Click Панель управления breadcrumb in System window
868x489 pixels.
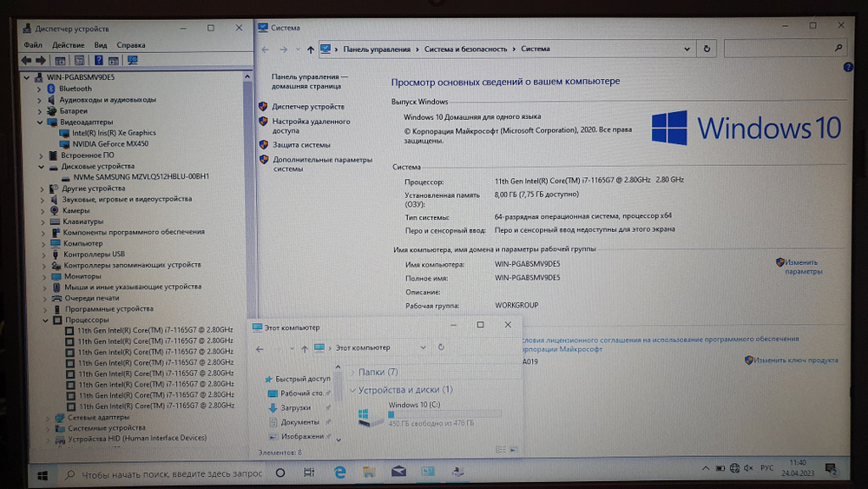[x=377, y=50]
